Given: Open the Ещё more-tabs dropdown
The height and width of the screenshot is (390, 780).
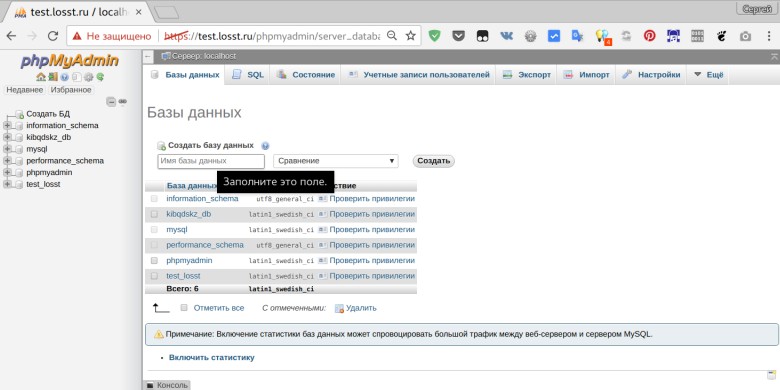Looking at the screenshot, I should tap(708, 75).
